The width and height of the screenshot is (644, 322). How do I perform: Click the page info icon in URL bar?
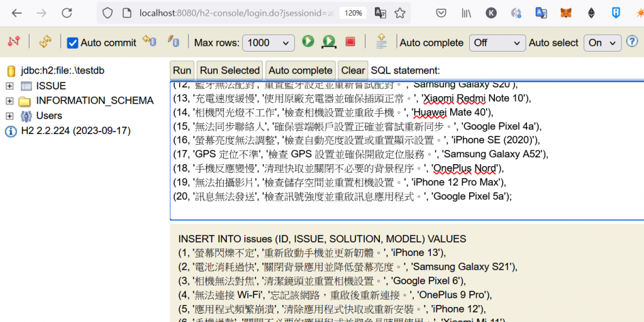(127, 13)
